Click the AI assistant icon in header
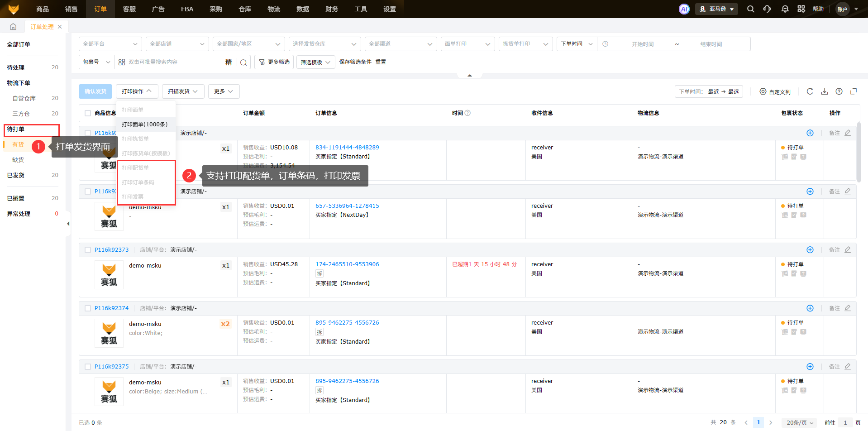 point(684,9)
